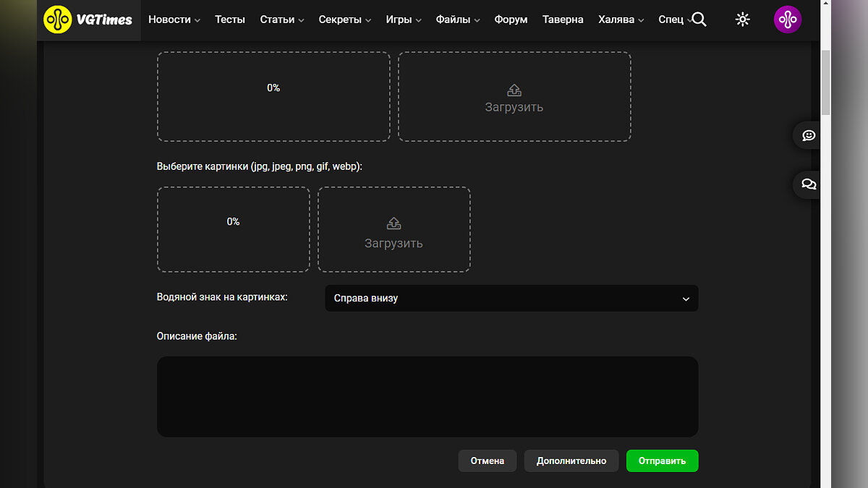Open watermark position dropdown Справа внизу
The image size is (868, 488).
[511, 298]
